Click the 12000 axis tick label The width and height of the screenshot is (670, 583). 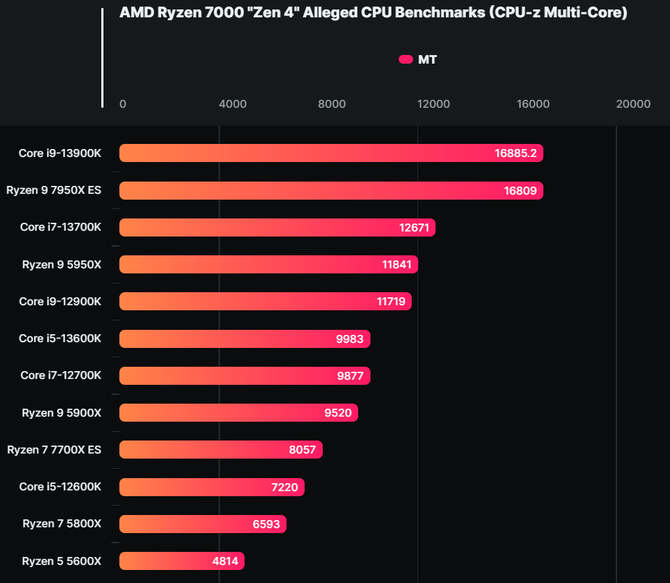pos(433,104)
